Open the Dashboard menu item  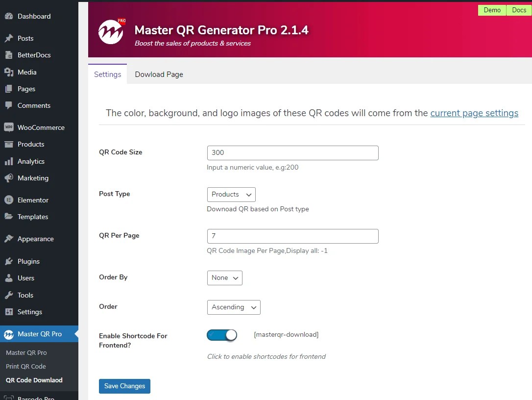click(39, 16)
